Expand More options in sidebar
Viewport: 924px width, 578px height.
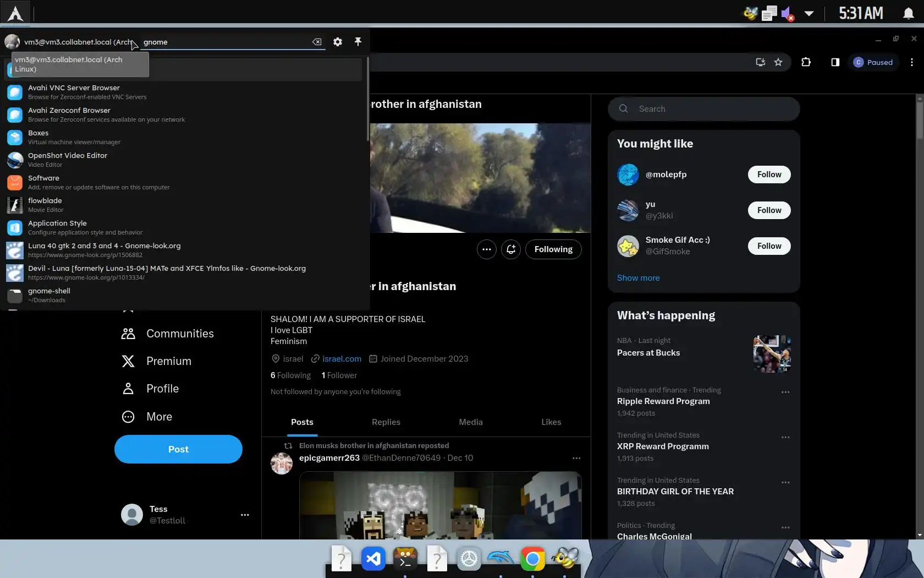(147, 417)
